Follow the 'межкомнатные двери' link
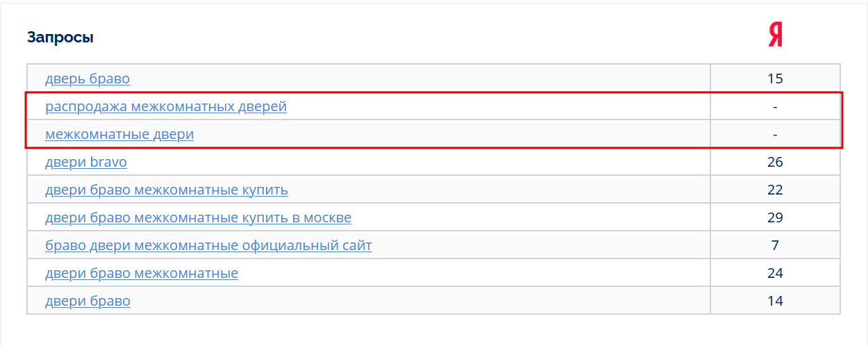 [x=119, y=134]
